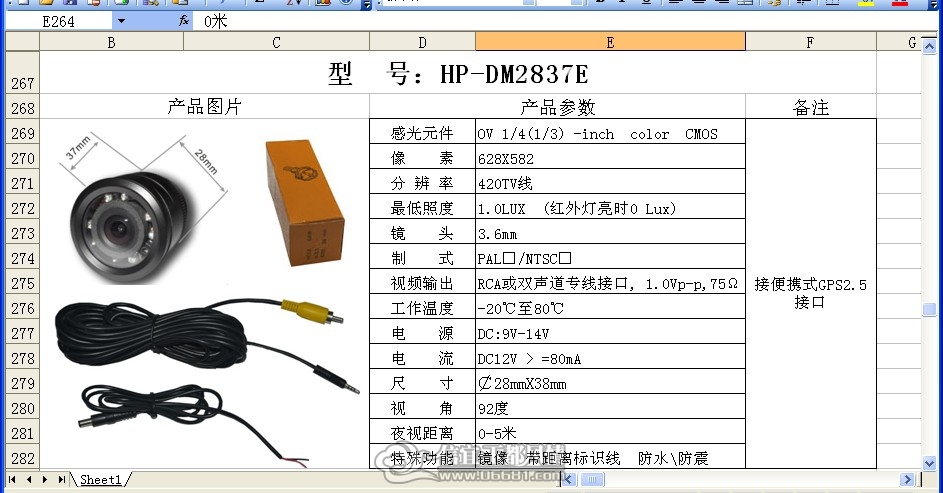Screen dimensions: 943x493
Task: Click the RCA或双声道专线接口 cell
Action: click(x=610, y=282)
